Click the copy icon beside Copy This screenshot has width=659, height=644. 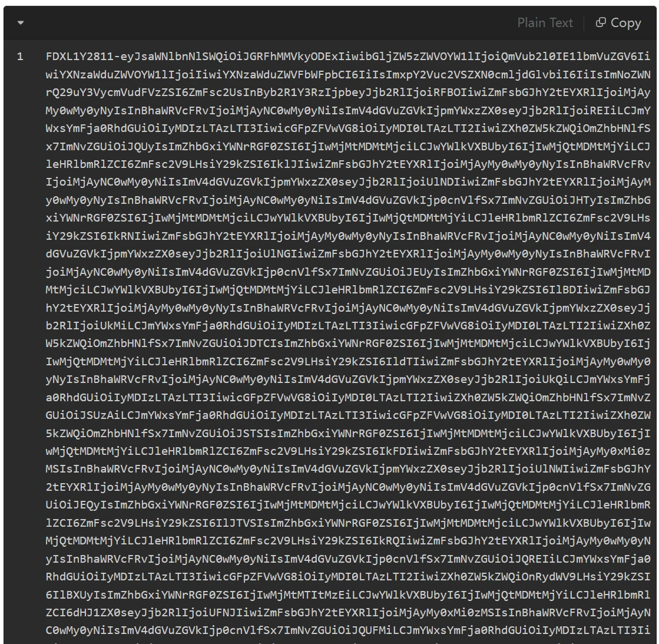point(601,22)
